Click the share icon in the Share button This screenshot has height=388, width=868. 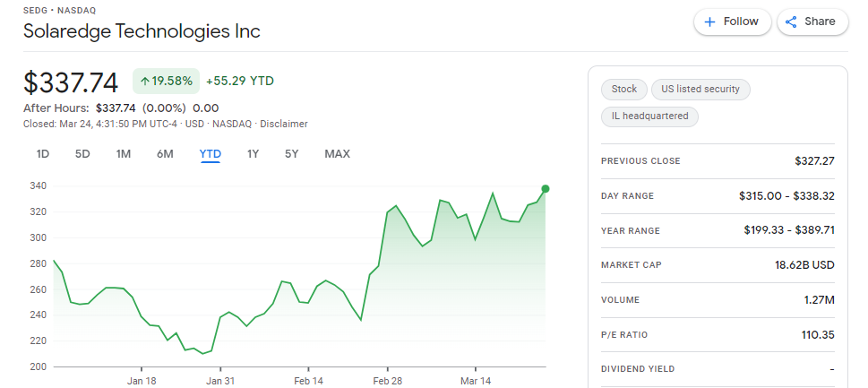791,22
